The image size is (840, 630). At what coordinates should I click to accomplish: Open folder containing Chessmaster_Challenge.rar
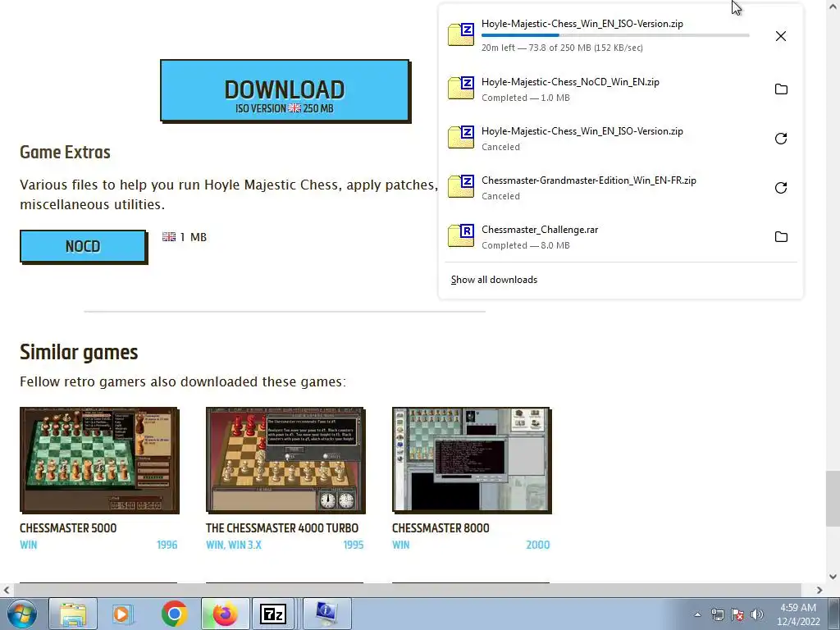(x=781, y=237)
